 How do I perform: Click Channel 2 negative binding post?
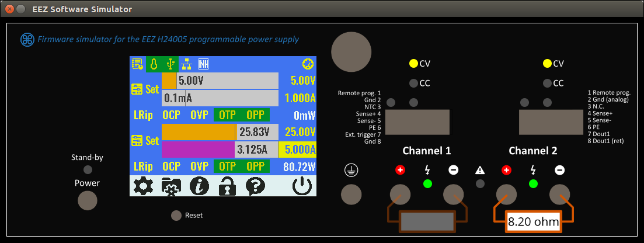(x=559, y=194)
